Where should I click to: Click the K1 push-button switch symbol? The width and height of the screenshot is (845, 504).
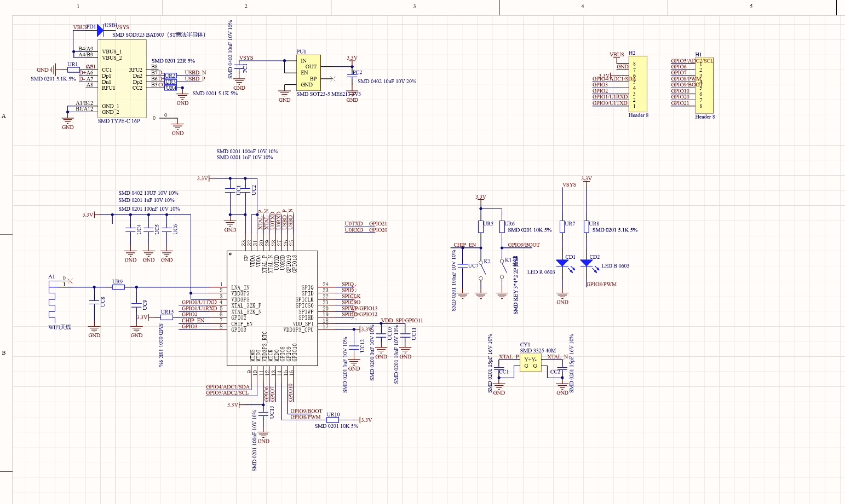502,269
